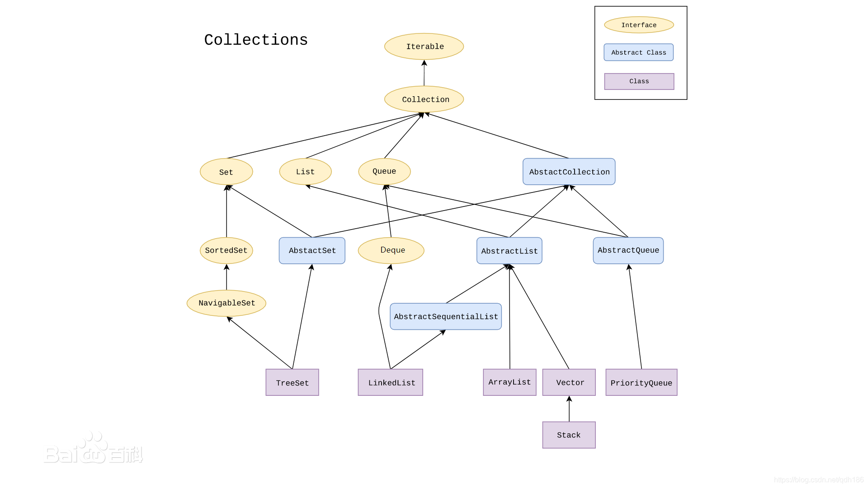Select the List interface node
The image size is (868, 488).
click(x=305, y=172)
